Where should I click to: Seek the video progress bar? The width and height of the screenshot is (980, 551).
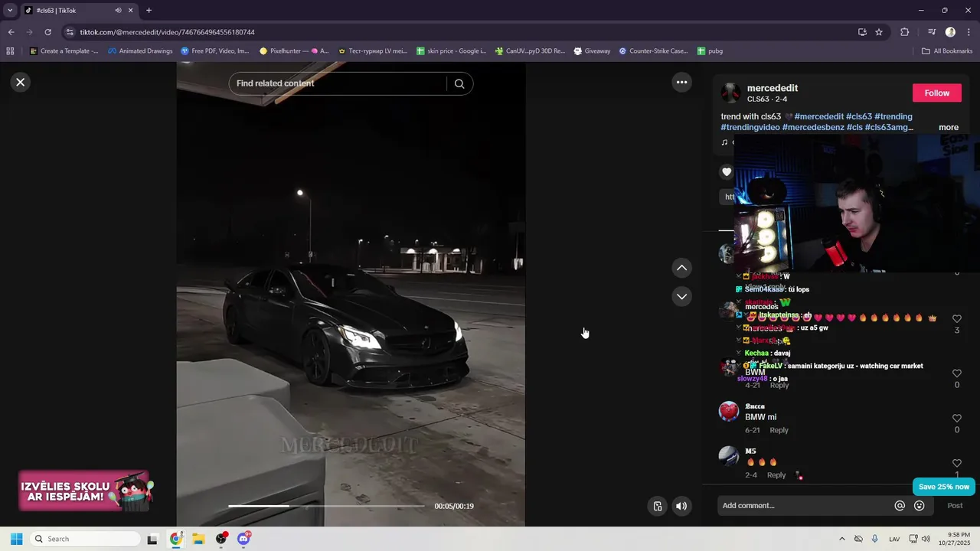(x=326, y=506)
